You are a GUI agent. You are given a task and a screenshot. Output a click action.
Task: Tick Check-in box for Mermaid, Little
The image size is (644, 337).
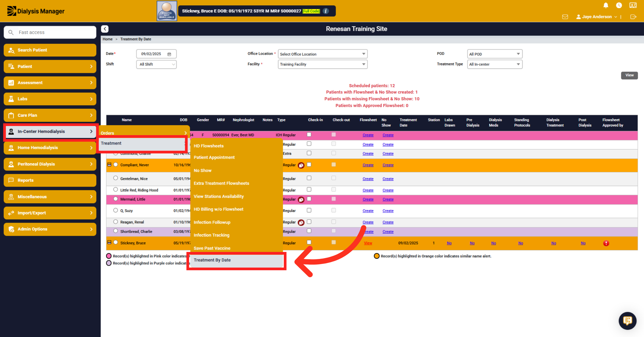coord(309,199)
